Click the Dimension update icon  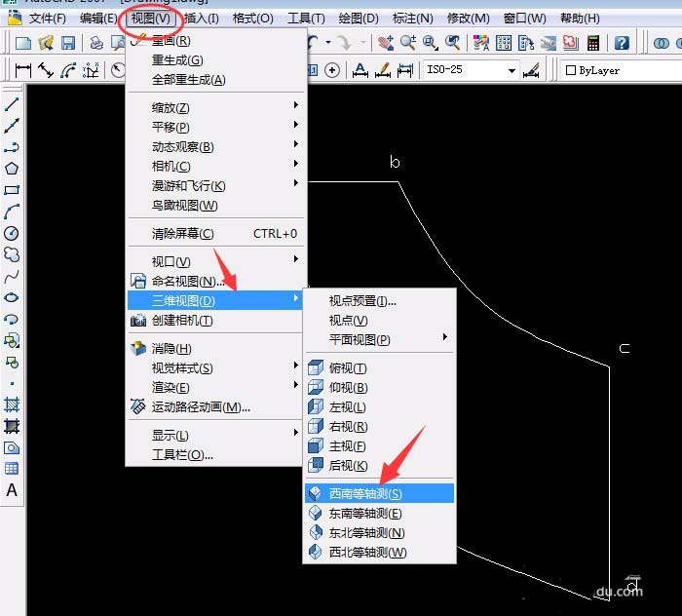coord(405,70)
